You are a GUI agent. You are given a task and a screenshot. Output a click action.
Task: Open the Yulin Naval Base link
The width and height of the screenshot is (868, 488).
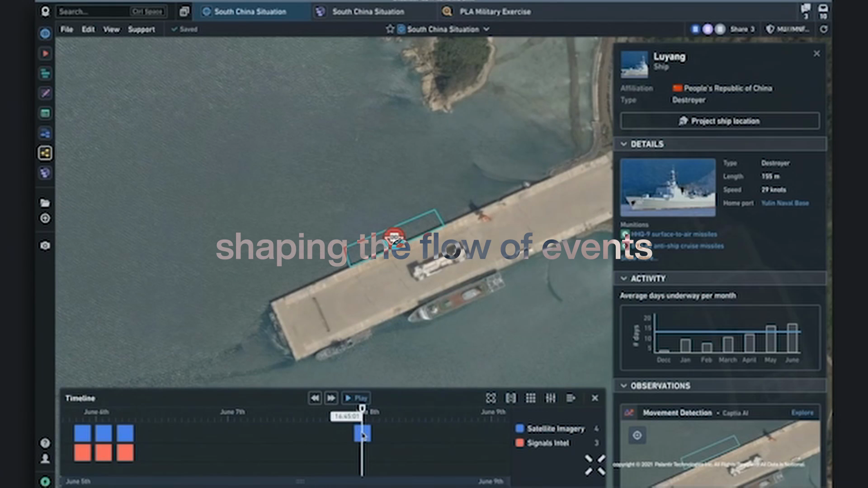click(785, 203)
